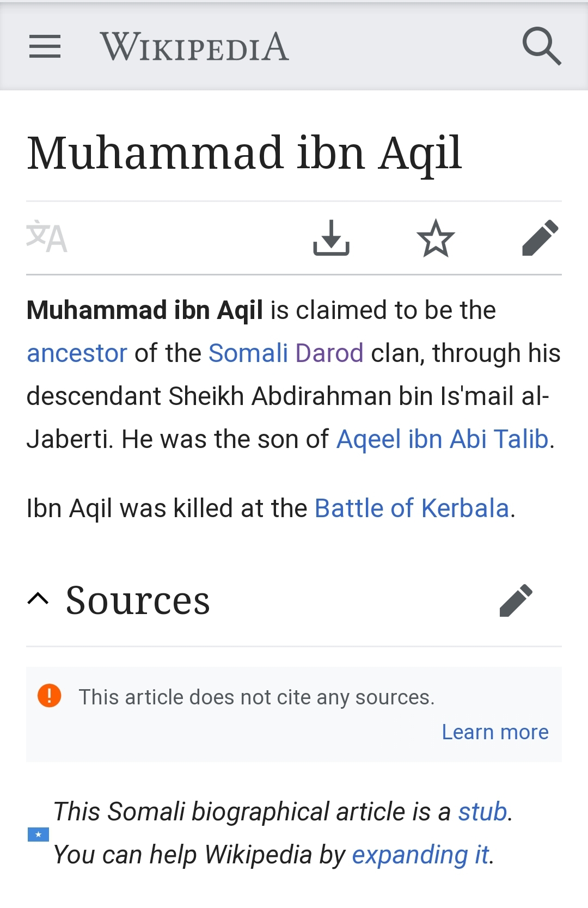The width and height of the screenshot is (588, 908).
Task: Add article to watchlist with star
Action: click(436, 238)
